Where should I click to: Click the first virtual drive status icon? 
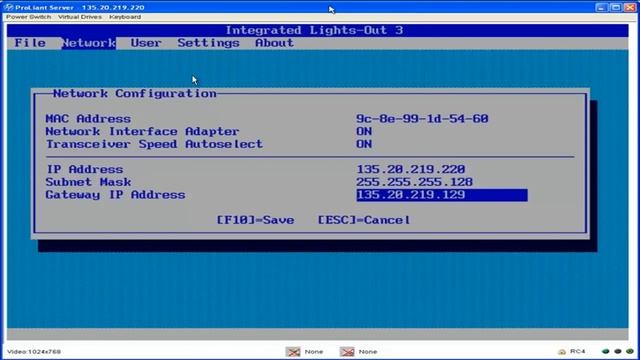click(293, 351)
